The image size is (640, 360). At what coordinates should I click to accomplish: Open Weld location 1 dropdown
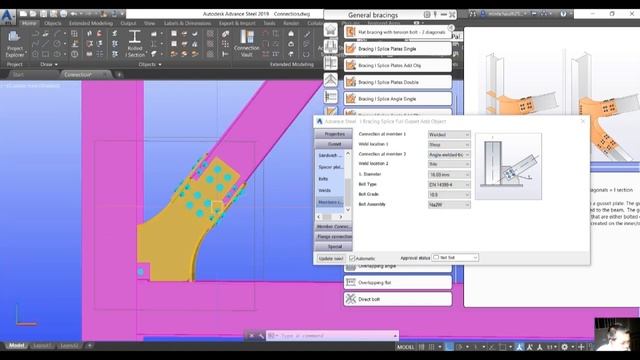[x=449, y=144]
